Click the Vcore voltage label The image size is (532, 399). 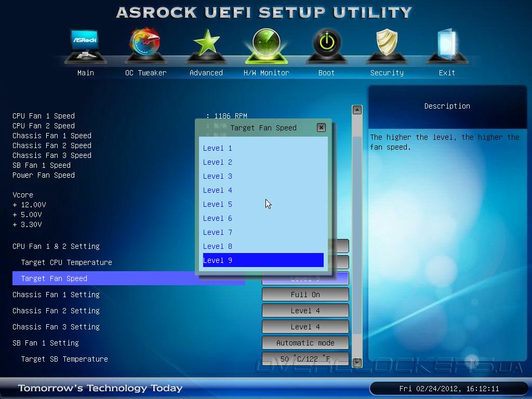(23, 195)
